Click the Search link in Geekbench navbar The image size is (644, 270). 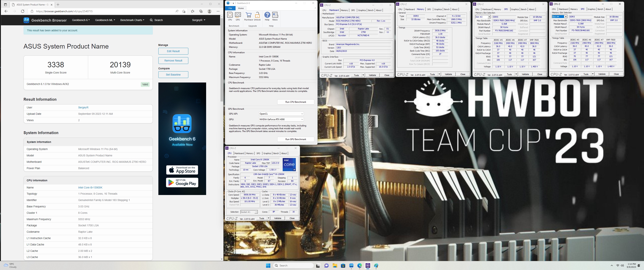tap(156, 20)
